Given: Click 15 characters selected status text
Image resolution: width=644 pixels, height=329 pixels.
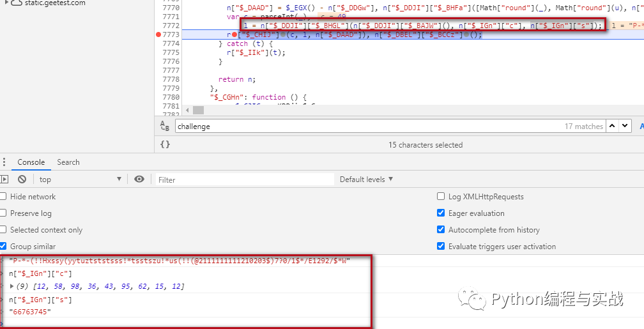Looking at the screenshot, I should tap(425, 144).
